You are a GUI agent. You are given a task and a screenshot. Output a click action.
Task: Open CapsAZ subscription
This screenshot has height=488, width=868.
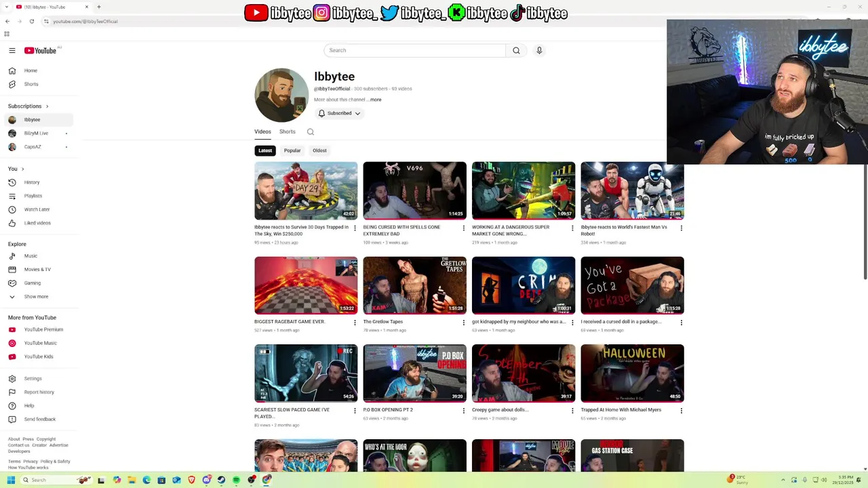coord(38,147)
